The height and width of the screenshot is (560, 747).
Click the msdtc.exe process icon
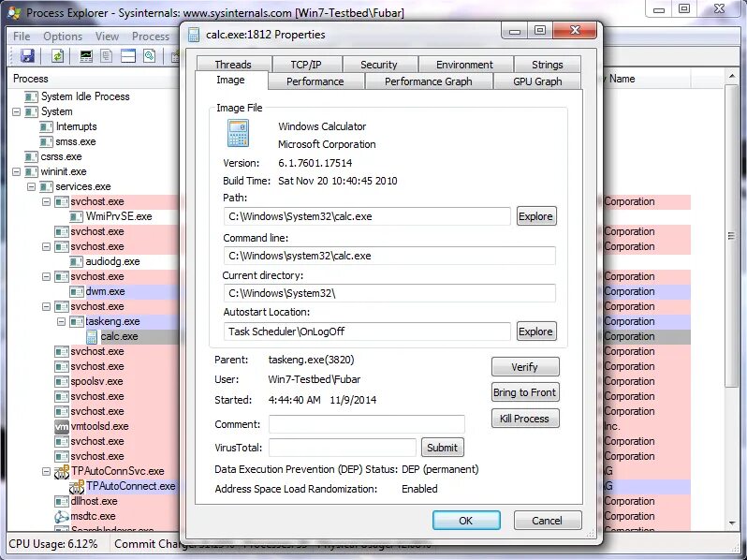point(62,516)
